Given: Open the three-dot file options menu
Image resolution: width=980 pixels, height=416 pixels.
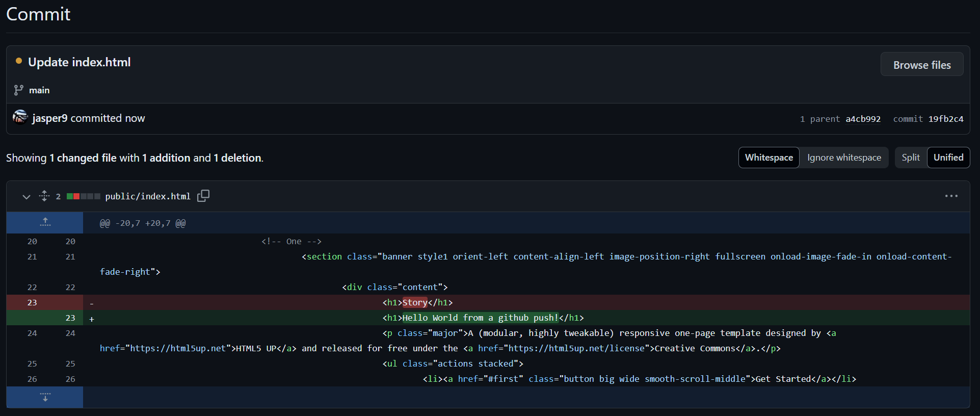Looking at the screenshot, I should [951, 196].
